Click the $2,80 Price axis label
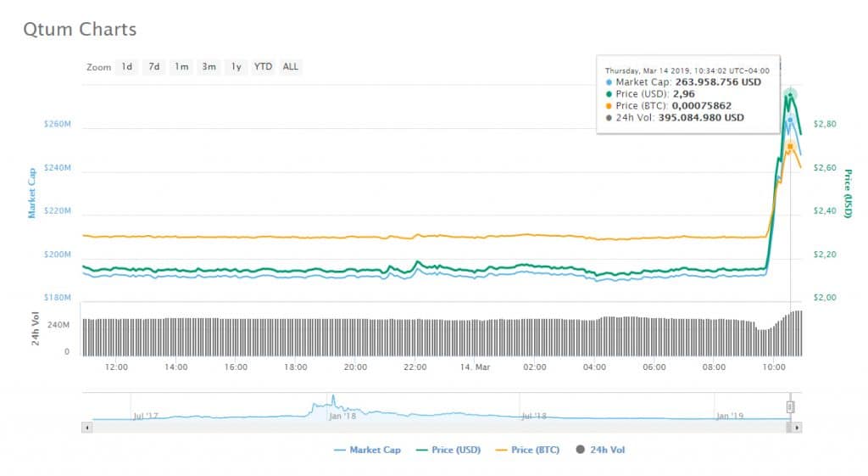 tap(825, 124)
